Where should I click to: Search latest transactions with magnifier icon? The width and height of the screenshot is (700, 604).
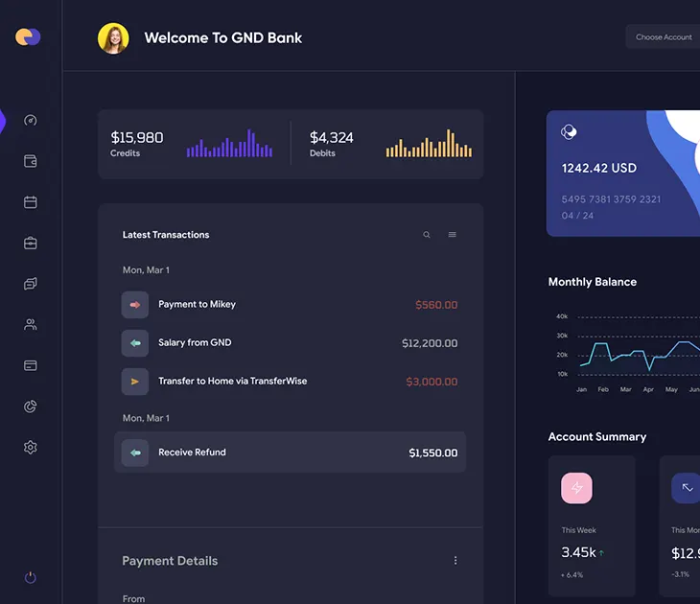click(427, 235)
